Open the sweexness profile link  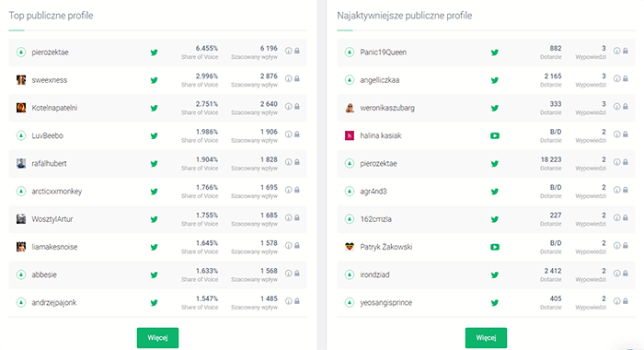point(50,80)
